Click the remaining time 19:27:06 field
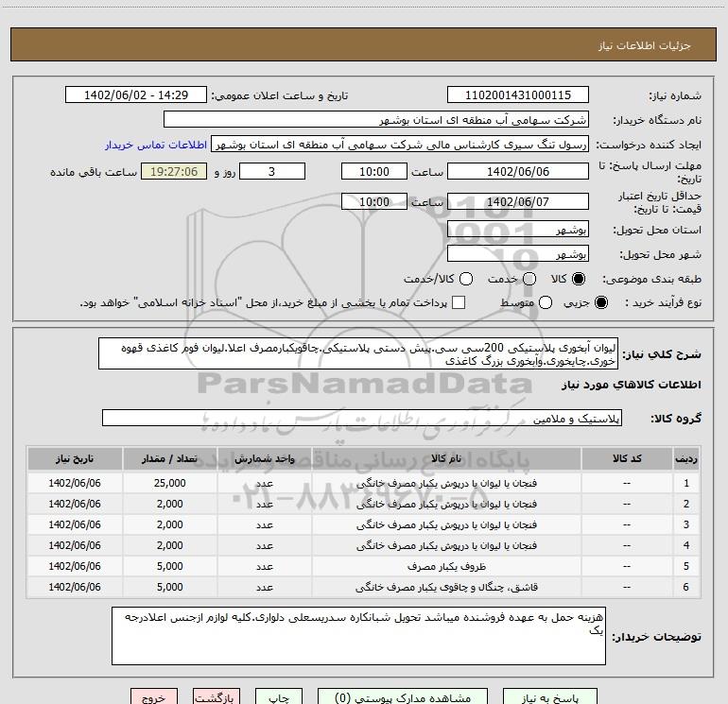Viewport: 728px width, 704px height. click(174, 171)
